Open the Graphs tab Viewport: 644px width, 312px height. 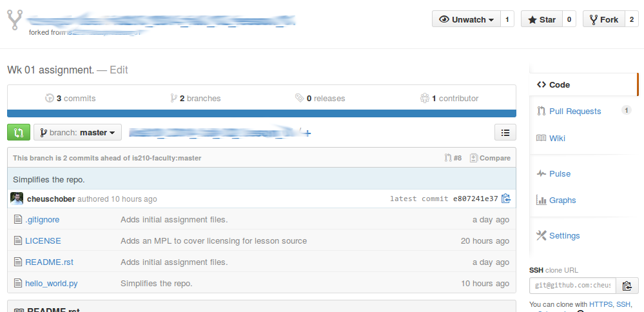coord(562,200)
